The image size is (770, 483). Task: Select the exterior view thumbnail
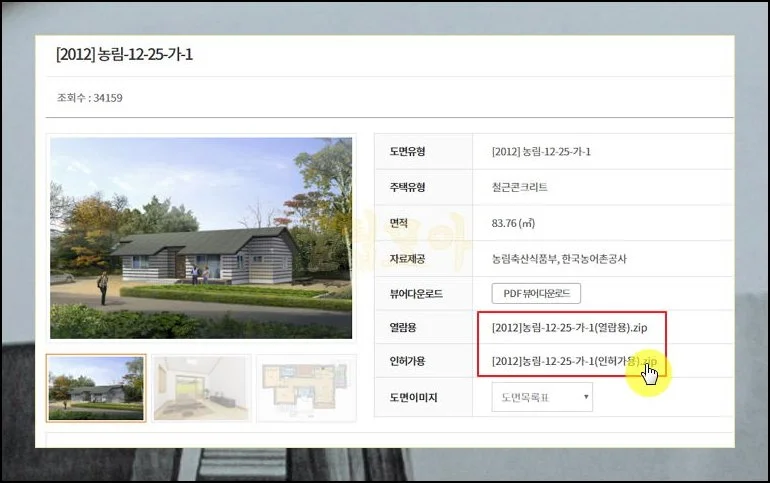pos(96,388)
